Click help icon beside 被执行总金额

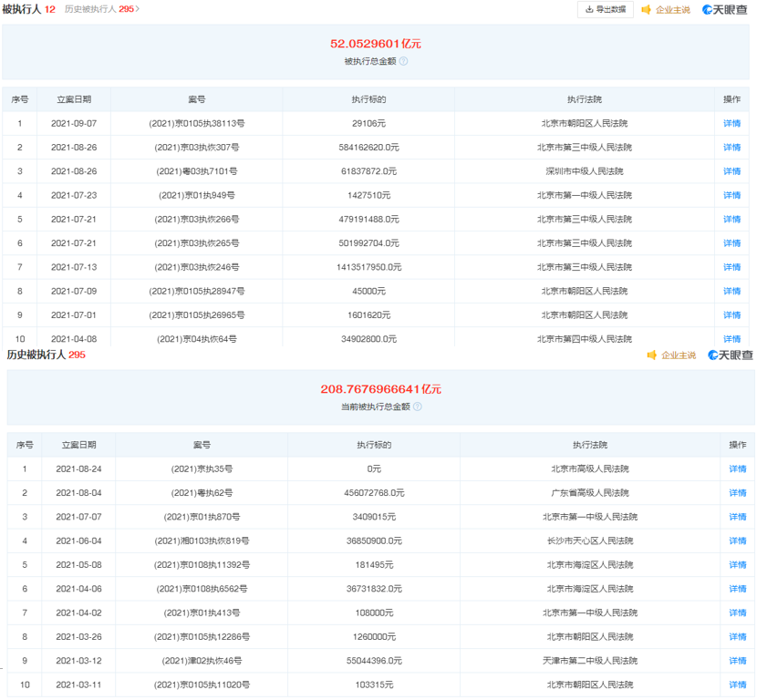(x=403, y=61)
